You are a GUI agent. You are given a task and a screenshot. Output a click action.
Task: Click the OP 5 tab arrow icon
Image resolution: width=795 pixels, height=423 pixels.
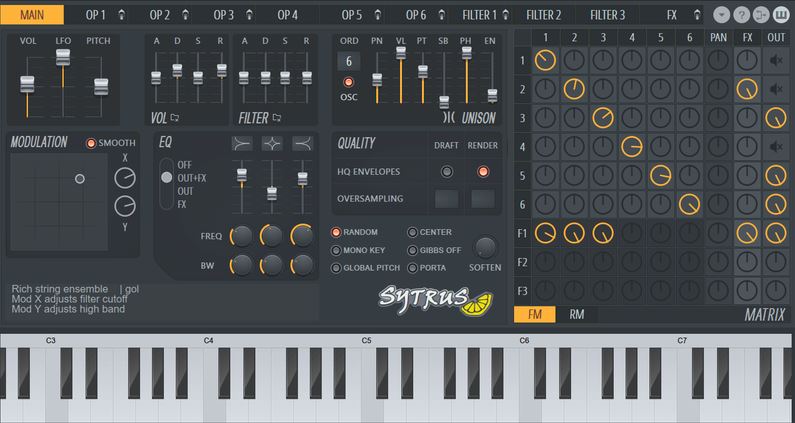(x=378, y=15)
